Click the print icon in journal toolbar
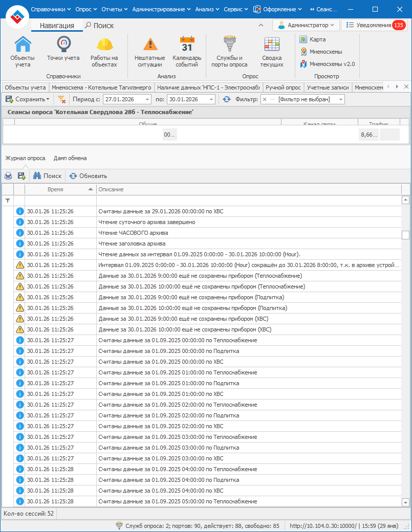The width and height of the screenshot is (412, 532). 8,176
